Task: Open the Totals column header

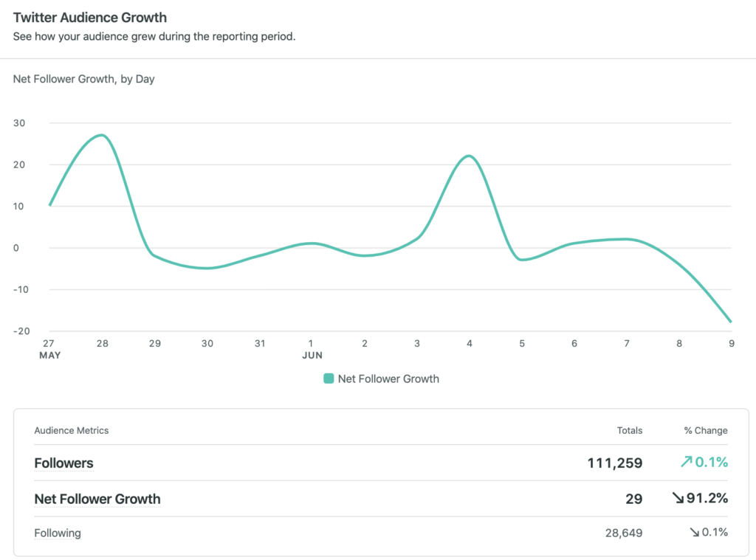Action: pyautogui.click(x=630, y=430)
